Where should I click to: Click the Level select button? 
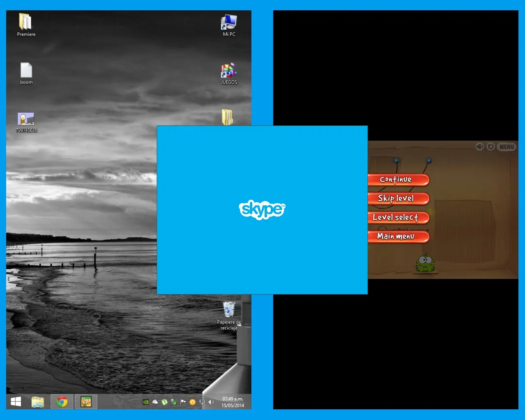pyautogui.click(x=398, y=217)
